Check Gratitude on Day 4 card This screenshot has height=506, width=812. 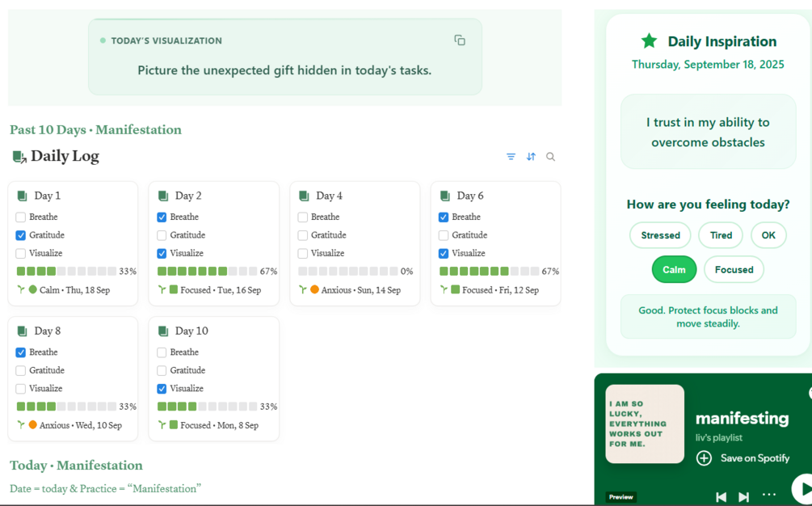pos(303,235)
